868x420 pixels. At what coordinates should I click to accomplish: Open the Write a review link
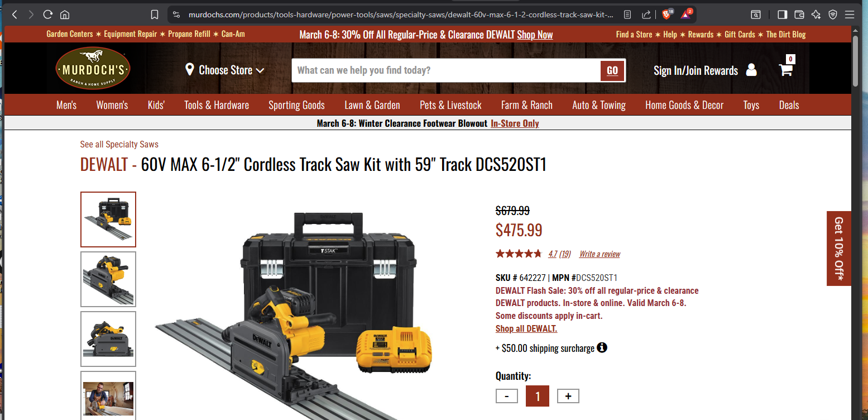click(x=600, y=254)
